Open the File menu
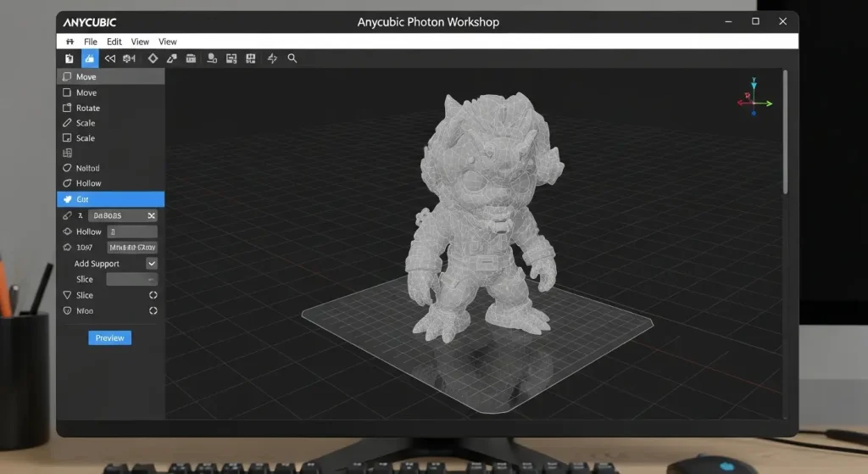 pyautogui.click(x=90, y=42)
